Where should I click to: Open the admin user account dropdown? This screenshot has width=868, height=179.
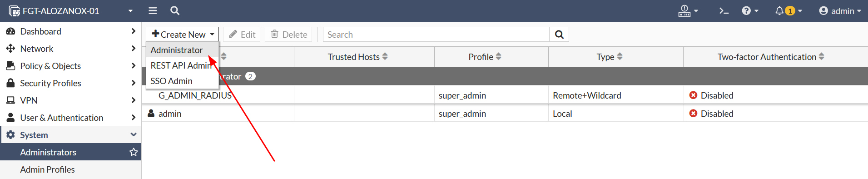pyautogui.click(x=840, y=10)
